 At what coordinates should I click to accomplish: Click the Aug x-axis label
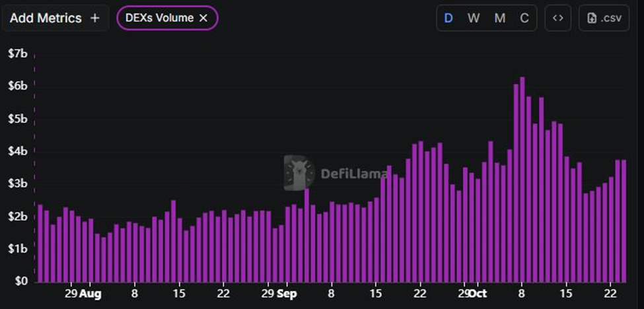click(x=90, y=294)
